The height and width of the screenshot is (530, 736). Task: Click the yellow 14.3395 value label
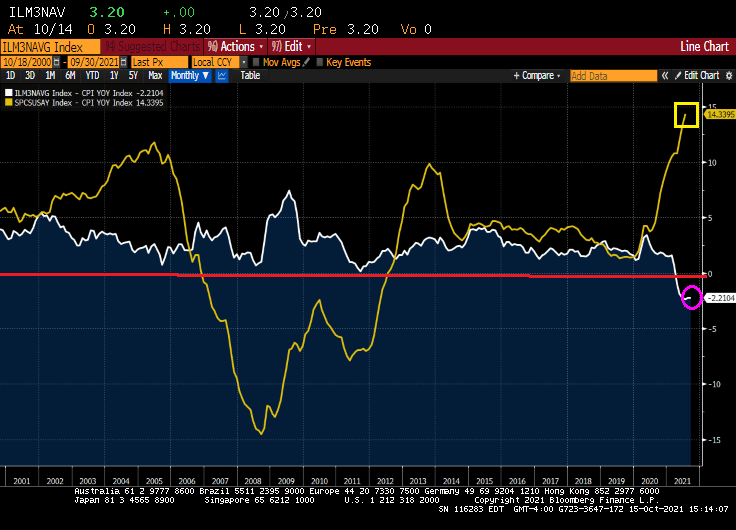pos(720,115)
